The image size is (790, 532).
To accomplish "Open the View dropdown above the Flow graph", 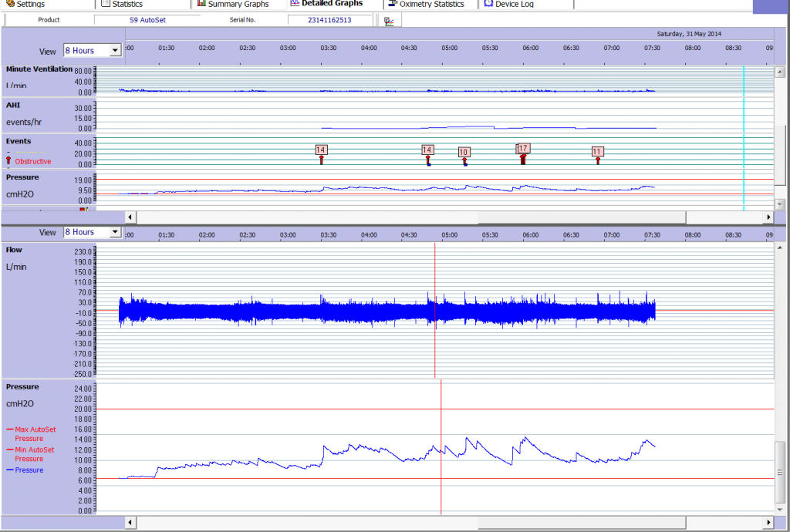I will click(x=116, y=232).
